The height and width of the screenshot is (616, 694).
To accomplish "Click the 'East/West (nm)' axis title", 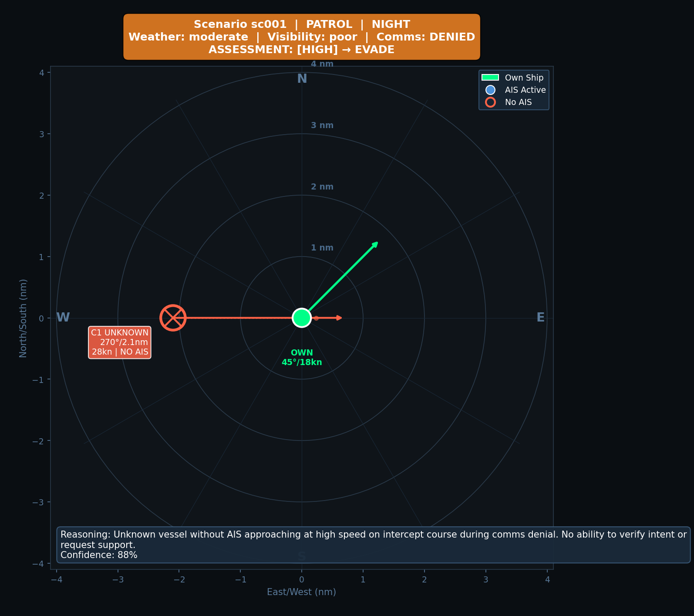I will coord(302,592).
